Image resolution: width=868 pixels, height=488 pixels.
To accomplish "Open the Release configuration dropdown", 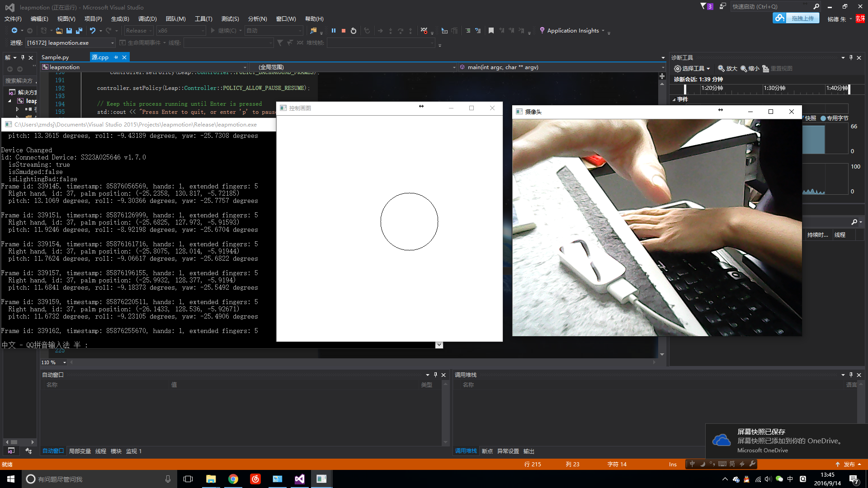I will pyautogui.click(x=140, y=31).
